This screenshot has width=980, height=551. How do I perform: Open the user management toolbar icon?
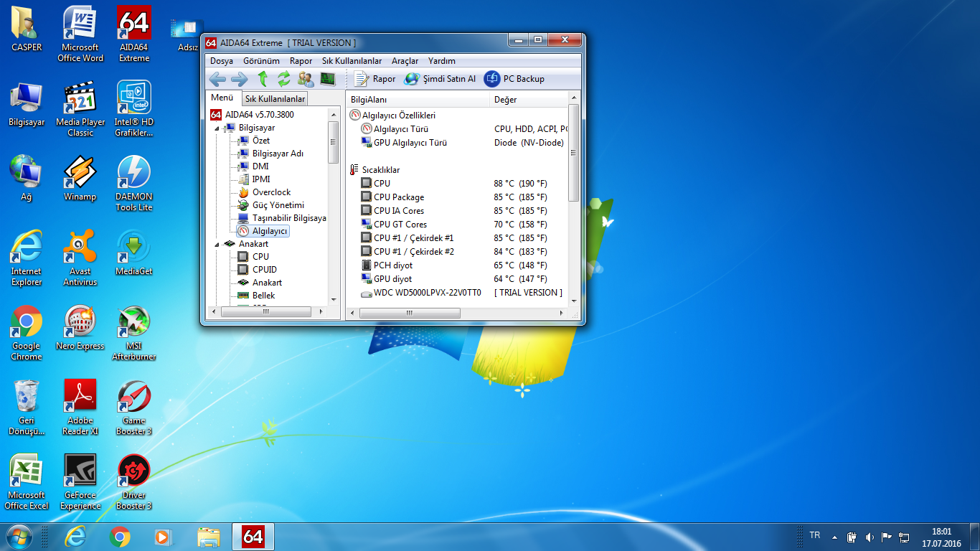[306, 79]
